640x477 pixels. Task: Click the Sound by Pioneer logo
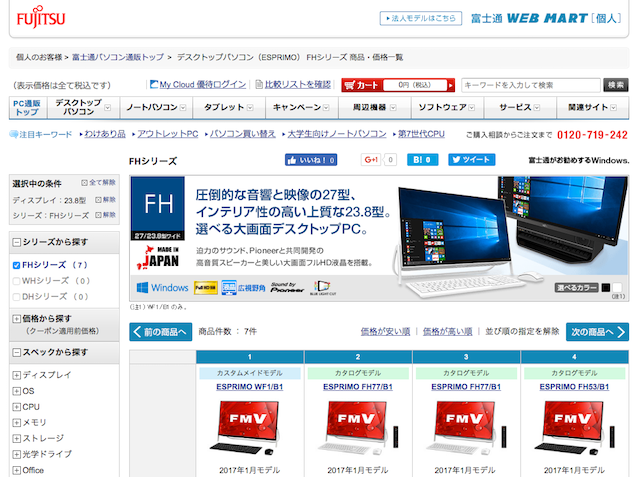click(287, 287)
